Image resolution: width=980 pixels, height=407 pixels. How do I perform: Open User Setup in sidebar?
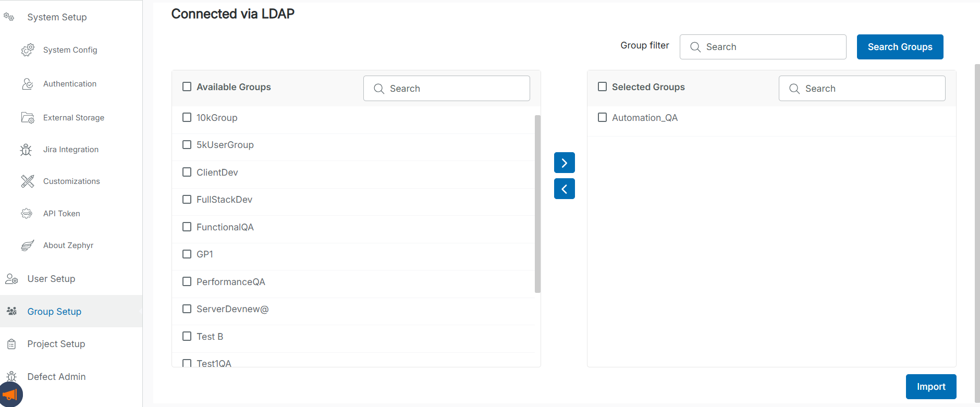[51, 279]
